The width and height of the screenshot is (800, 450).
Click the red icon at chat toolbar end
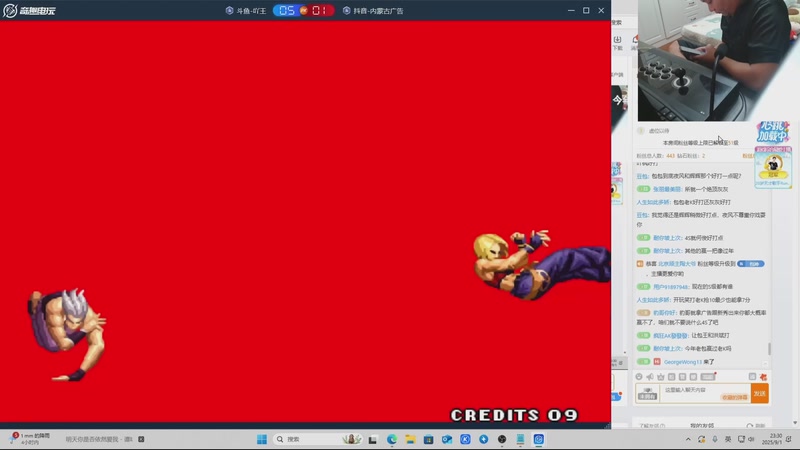coord(763,377)
